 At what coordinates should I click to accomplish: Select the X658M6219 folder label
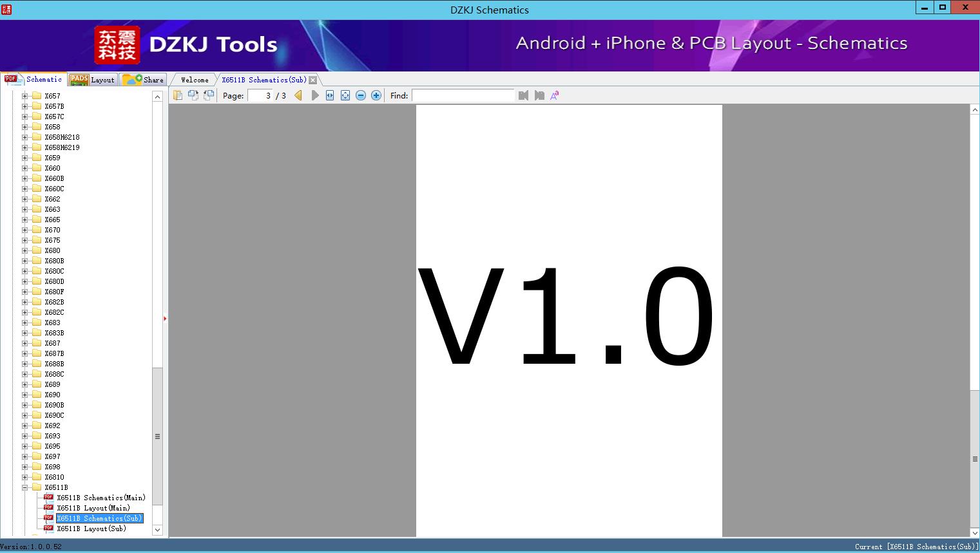62,147
